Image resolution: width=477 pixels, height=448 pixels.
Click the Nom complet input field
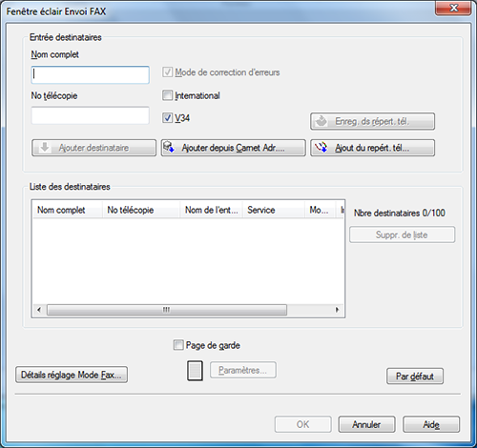(x=91, y=75)
